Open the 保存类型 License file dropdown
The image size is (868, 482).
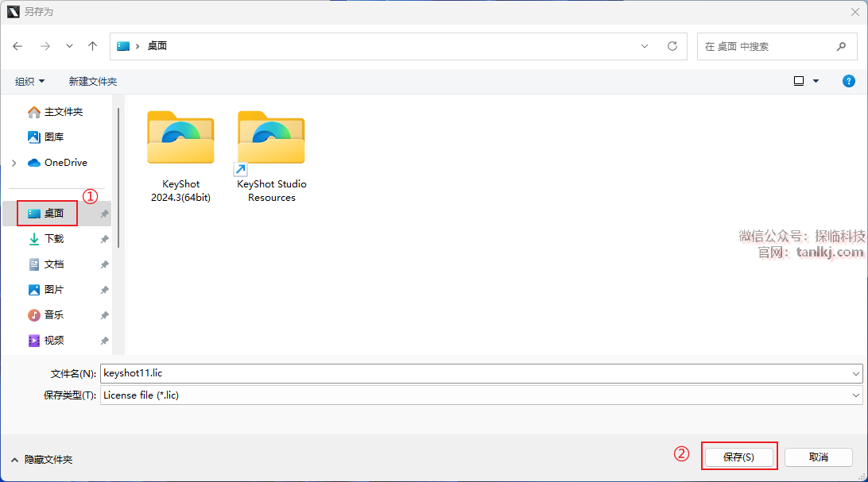coord(481,395)
